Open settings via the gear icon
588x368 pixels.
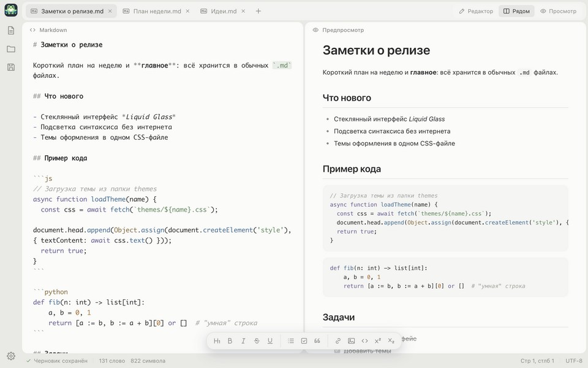pos(11,356)
